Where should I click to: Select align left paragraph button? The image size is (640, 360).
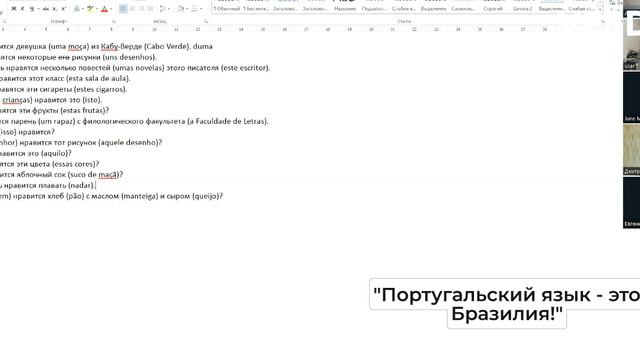point(123,9)
